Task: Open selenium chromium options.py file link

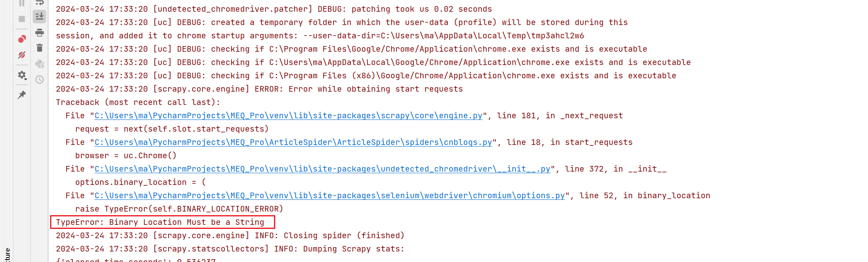Action: click(329, 196)
